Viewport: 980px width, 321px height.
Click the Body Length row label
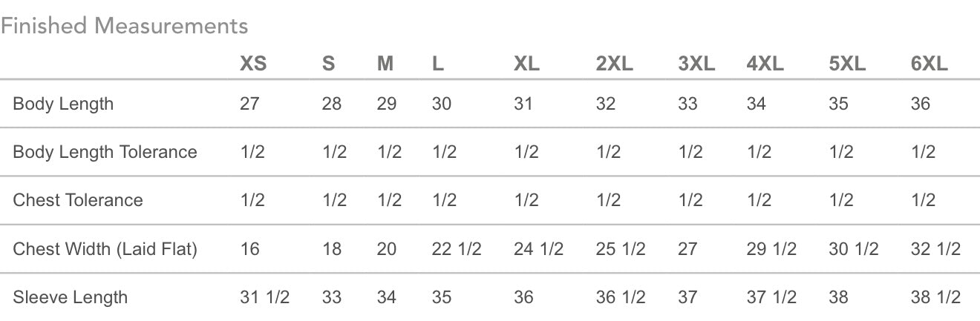pos(63,104)
